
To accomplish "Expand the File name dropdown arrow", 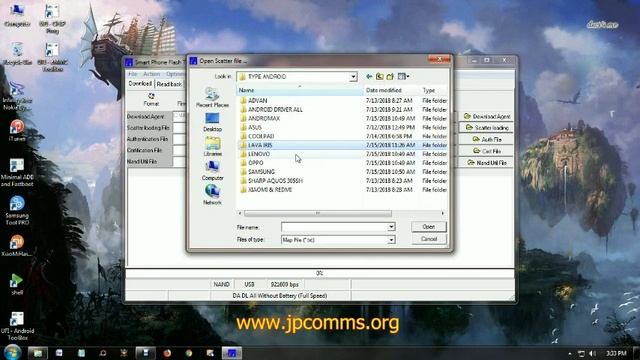I will coord(391,227).
